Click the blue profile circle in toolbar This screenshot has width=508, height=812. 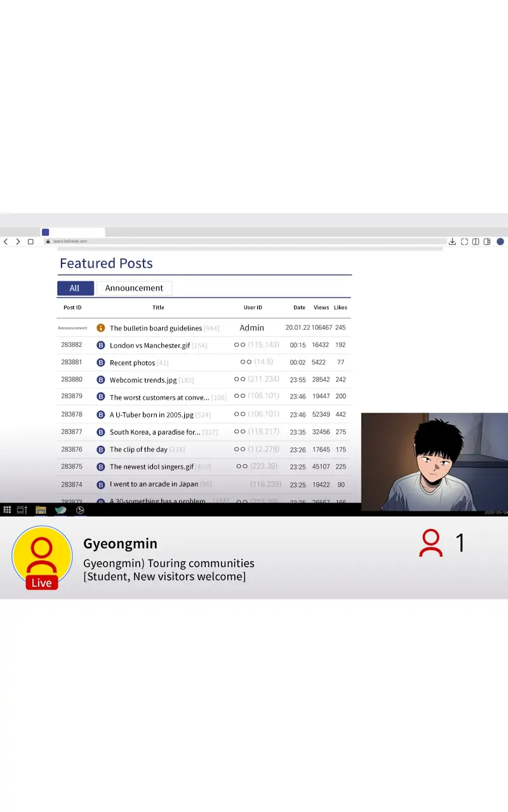tap(500, 242)
